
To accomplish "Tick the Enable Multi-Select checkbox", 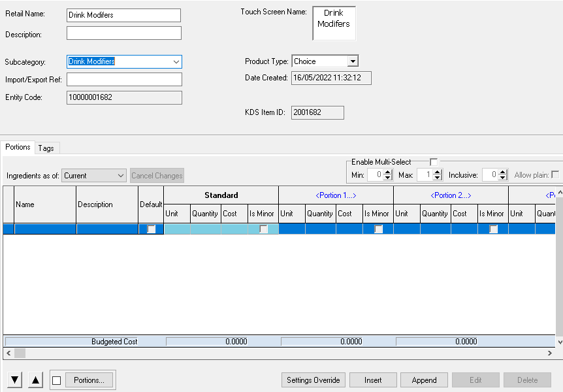I will tap(434, 162).
